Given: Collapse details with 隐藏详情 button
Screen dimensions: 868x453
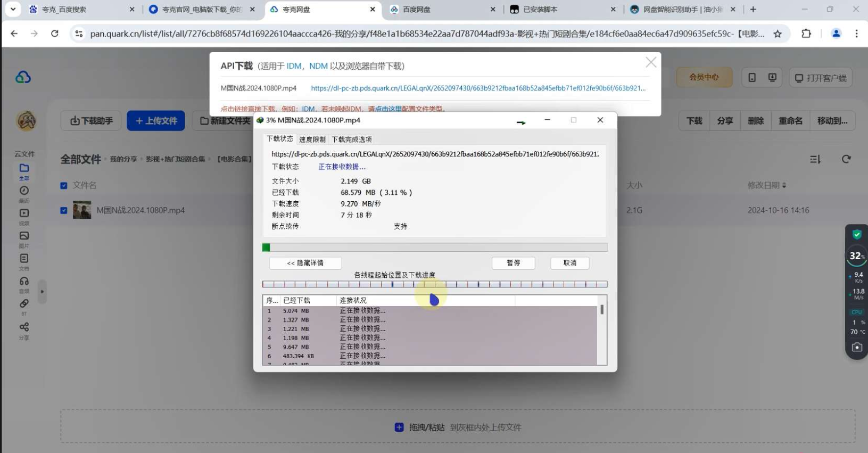Looking at the screenshot, I should point(305,263).
